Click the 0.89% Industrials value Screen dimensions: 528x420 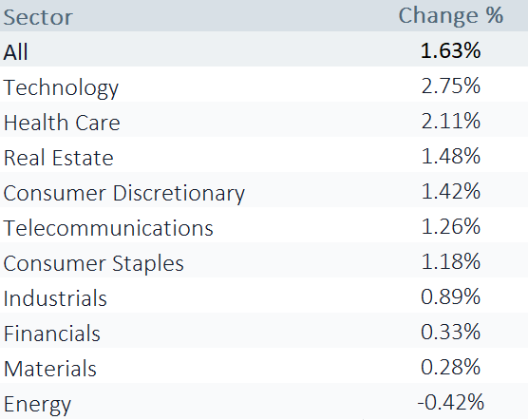pos(450,296)
